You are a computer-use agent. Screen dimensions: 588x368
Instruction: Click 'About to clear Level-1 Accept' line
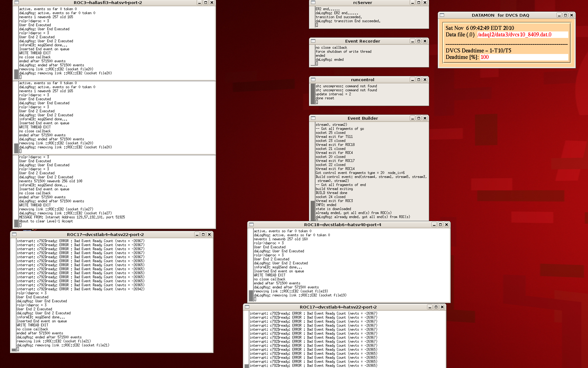tap(46, 221)
